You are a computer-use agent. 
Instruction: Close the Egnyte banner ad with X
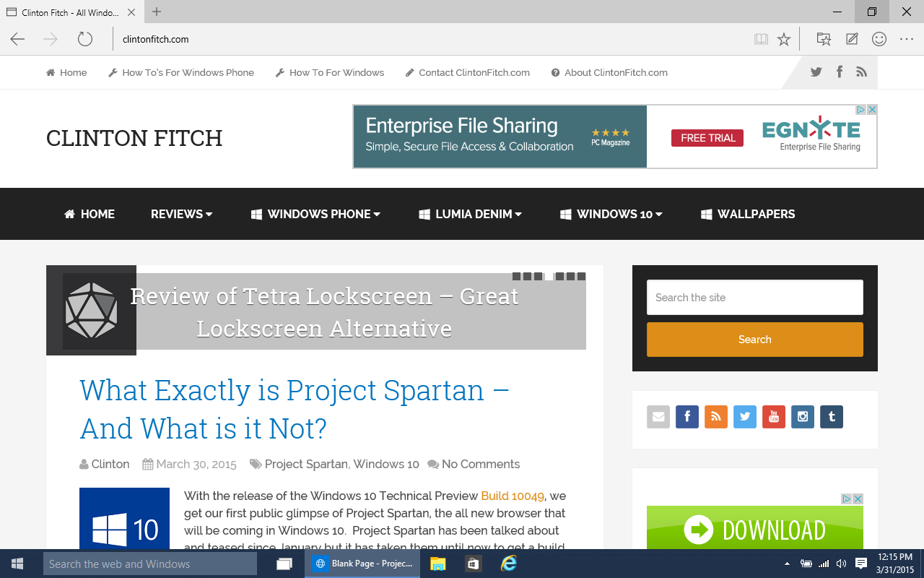pos(872,110)
